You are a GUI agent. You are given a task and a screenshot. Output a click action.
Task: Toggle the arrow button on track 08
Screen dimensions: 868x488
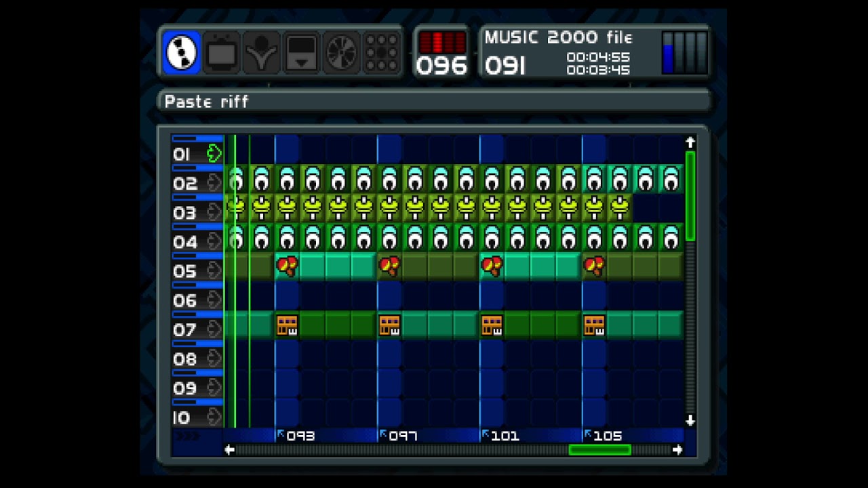(x=214, y=359)
